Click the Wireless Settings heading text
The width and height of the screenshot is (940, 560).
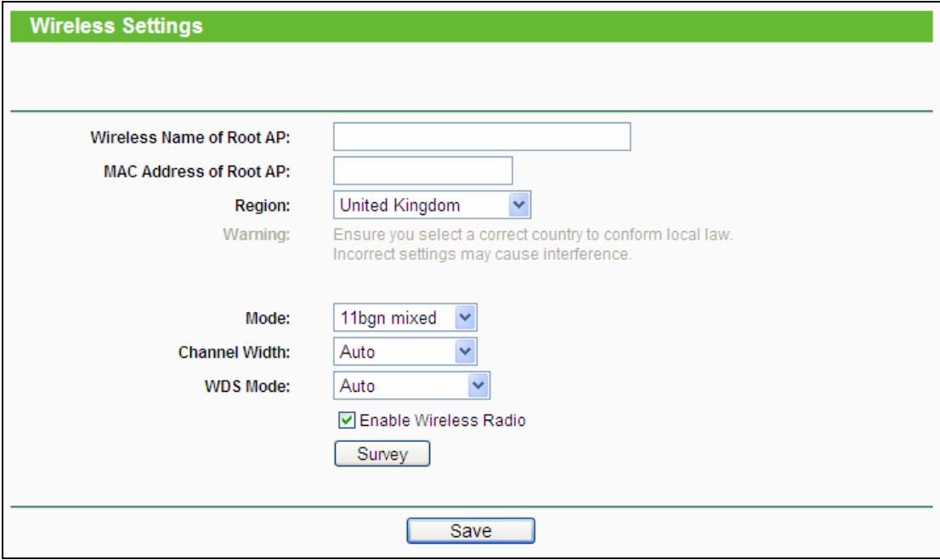coord(116,25)
